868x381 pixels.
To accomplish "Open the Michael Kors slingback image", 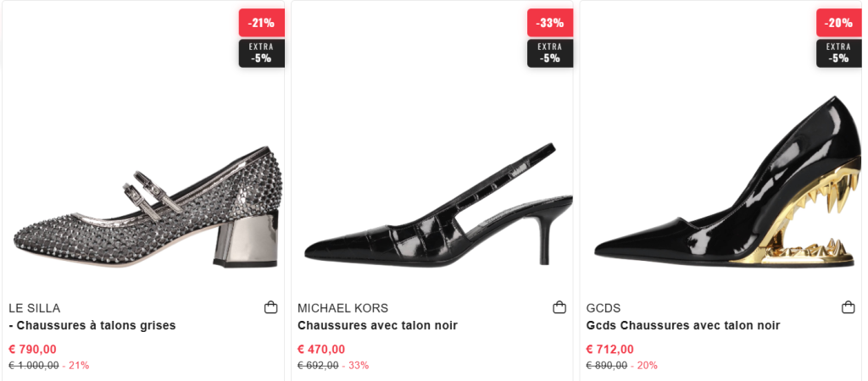I will pyautogui.click(x=437, y=207).
